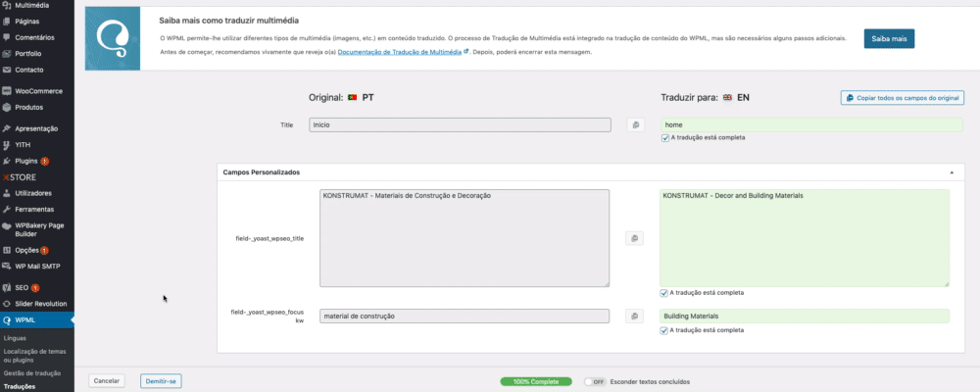Open the Traduções submenu item
Image resolution: width=980 pixels, height=392 pixels.
[x=20, y=386]
